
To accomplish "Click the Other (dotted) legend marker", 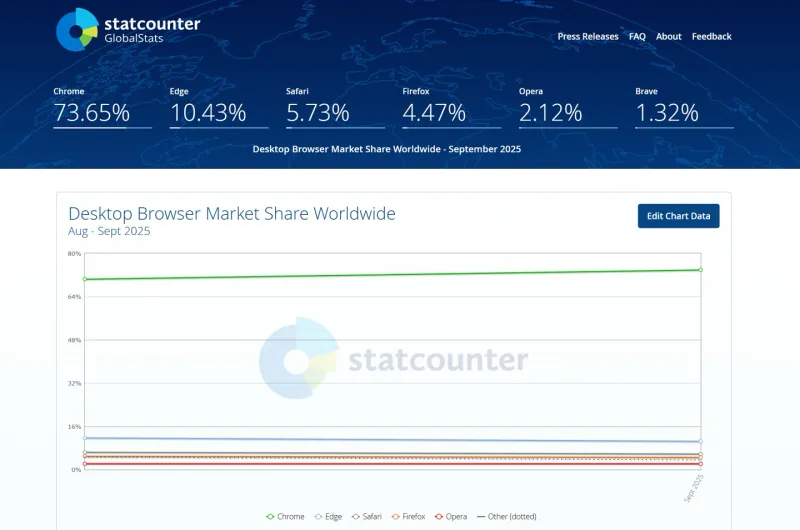I will click(480, 516).
